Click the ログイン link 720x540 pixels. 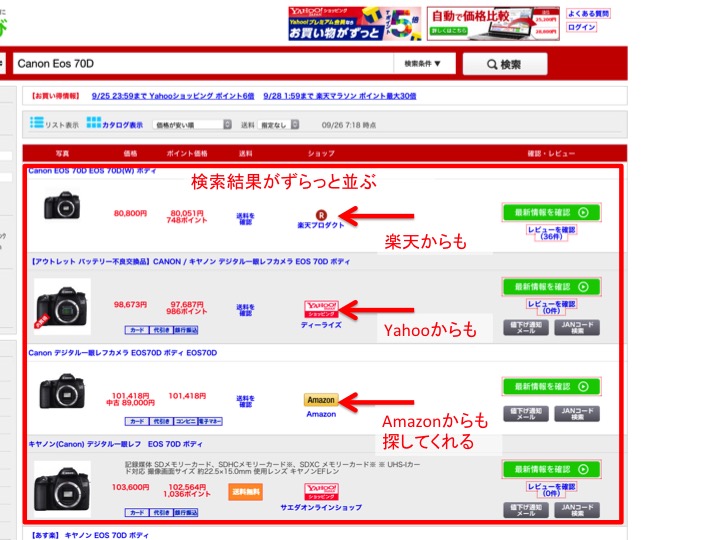[581, 27]
